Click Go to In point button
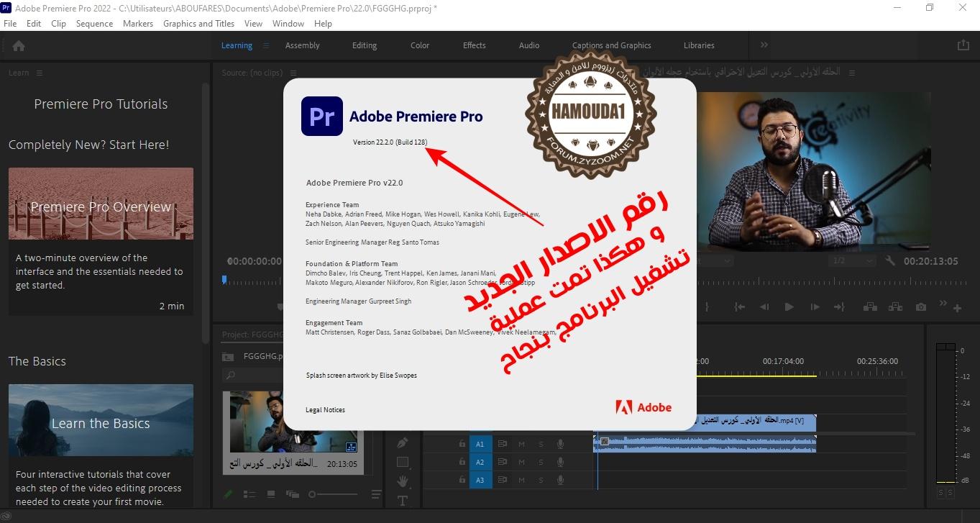This screenshot has width=980, height=523. coord(739,307)
